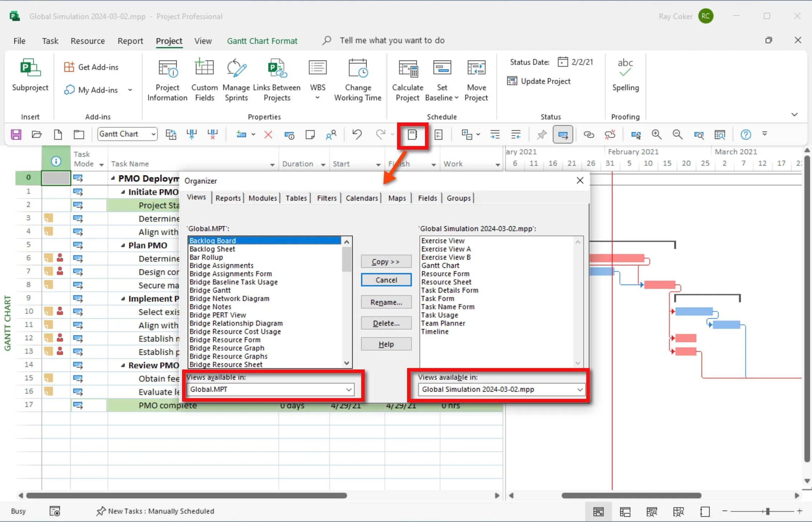The image size is (812, 522).
Task: Click the Spelling abc icon
Action: pos(625,75)
